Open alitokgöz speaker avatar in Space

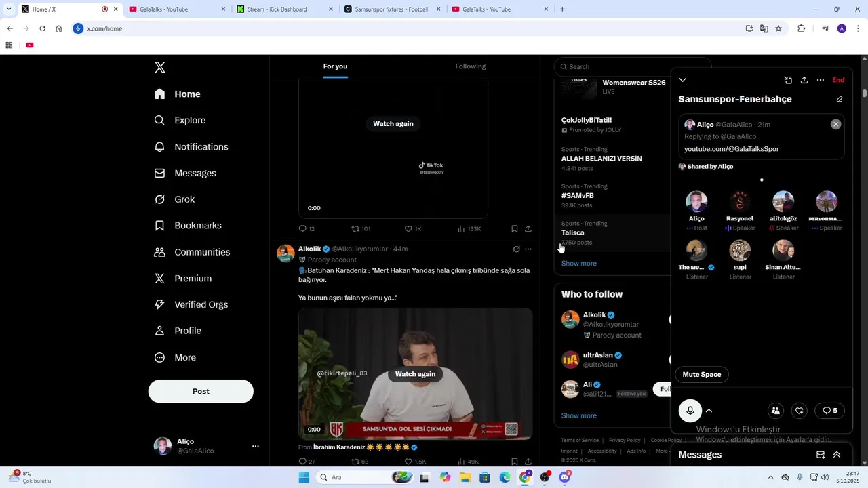point(783,202)
